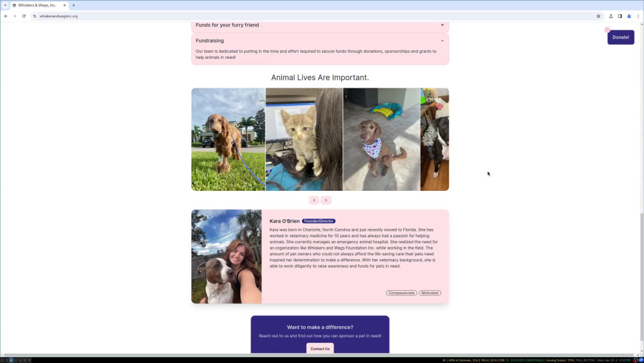Click the plus icon on Funds for your furry friend
The image size is (644, 363).
click(x=442, y=25)
